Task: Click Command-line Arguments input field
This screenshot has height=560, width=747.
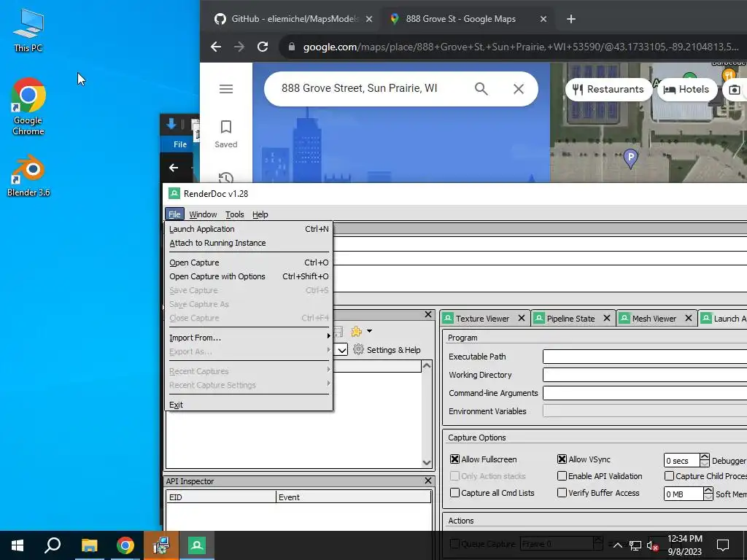Action: 645,393
